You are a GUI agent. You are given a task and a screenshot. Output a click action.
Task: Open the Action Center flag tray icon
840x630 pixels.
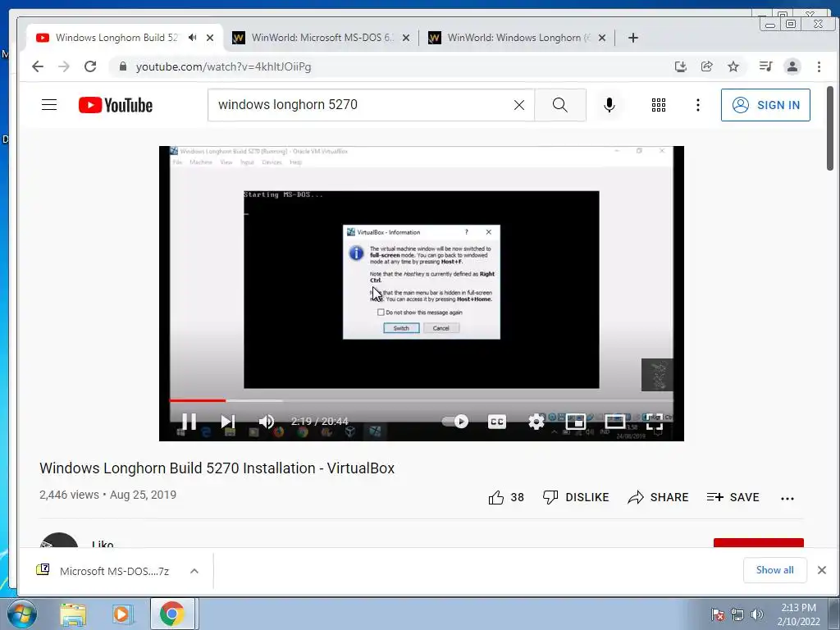[717, 614]
